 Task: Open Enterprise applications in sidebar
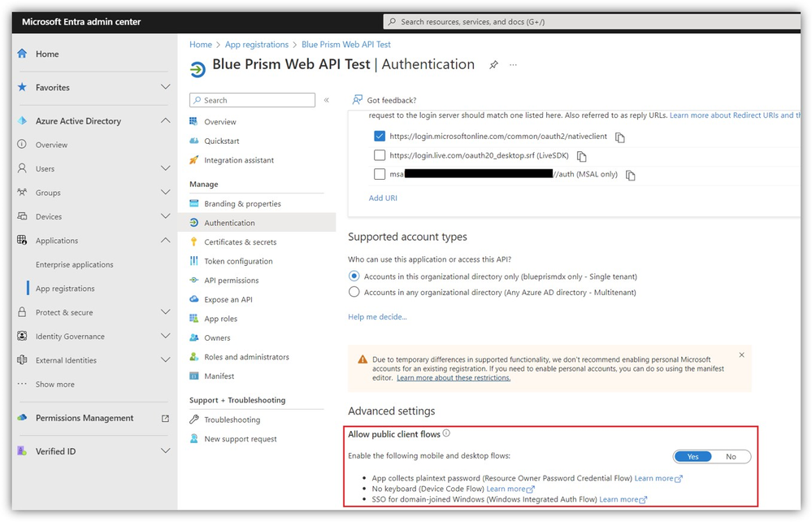74,264
